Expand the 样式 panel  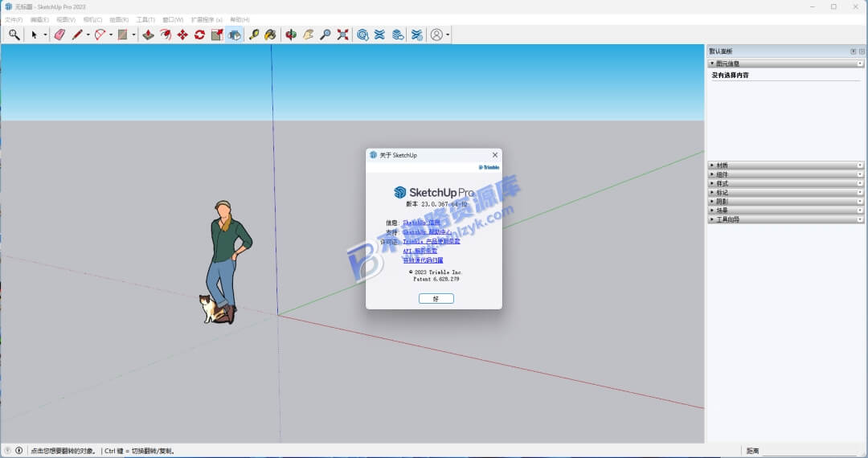tap(786, 184)
